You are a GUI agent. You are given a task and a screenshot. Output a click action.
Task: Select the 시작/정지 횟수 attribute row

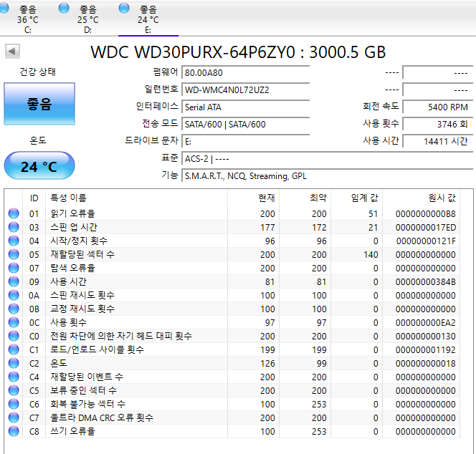[x=234, y=241]
